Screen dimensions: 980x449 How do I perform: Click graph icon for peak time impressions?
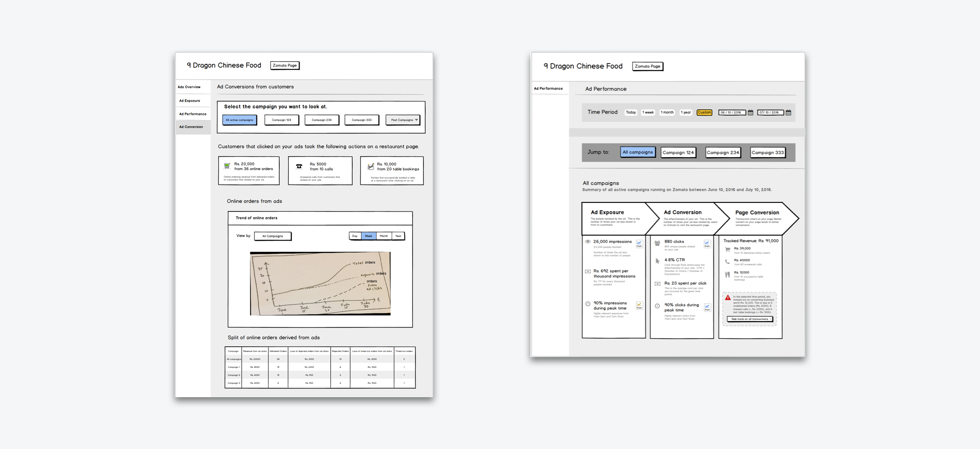[x=639, y=306]
